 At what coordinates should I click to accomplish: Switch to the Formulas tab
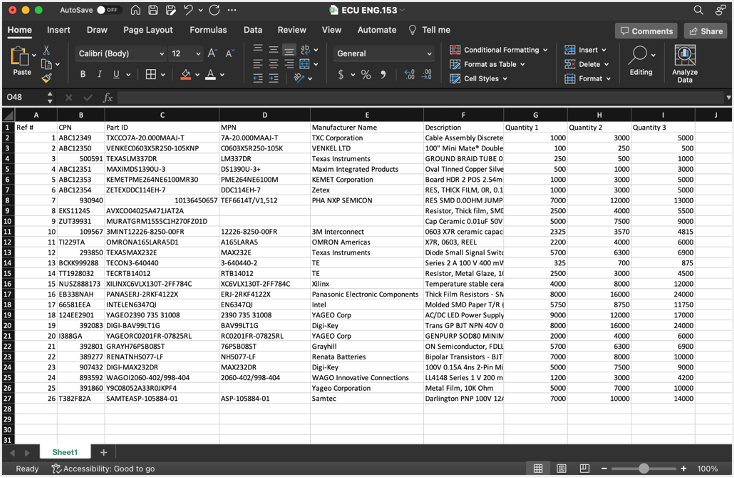208,30
